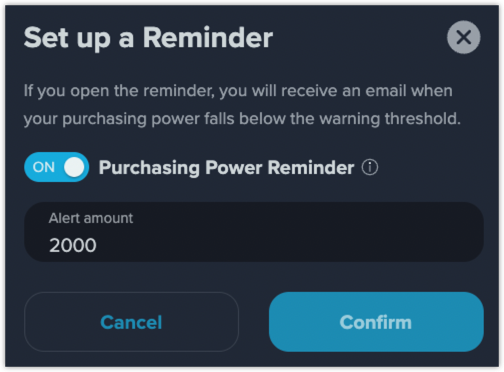
Task: Click the info icon beside Purchasing Power Reminder
Action: tap(370, 167)
